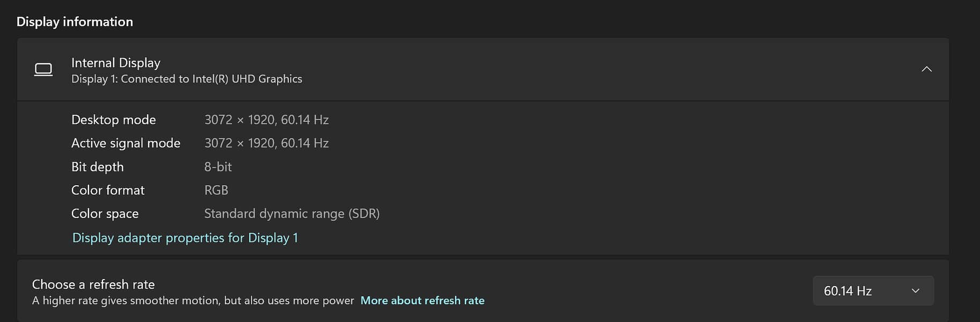The height and width of the screenshot is (322, 980).
Task: Select the Desktop mode resolution value
Action: (x=266, y=120)
